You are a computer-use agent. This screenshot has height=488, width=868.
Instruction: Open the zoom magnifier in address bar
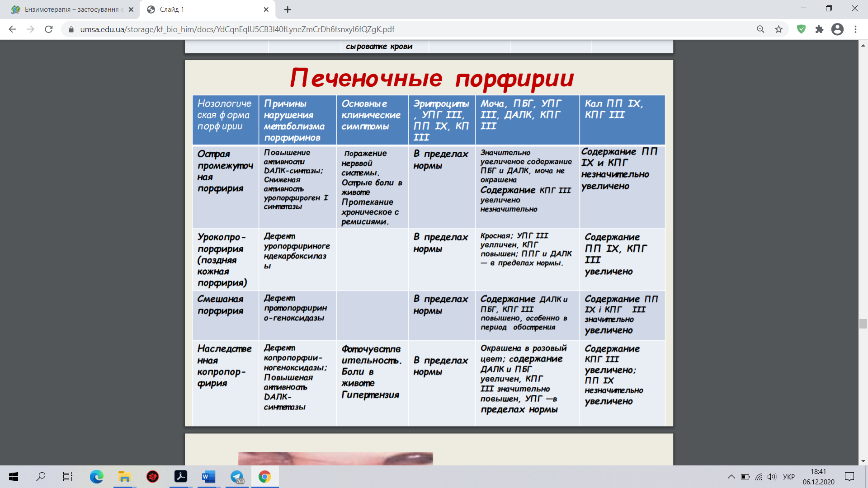coord(760,29)
